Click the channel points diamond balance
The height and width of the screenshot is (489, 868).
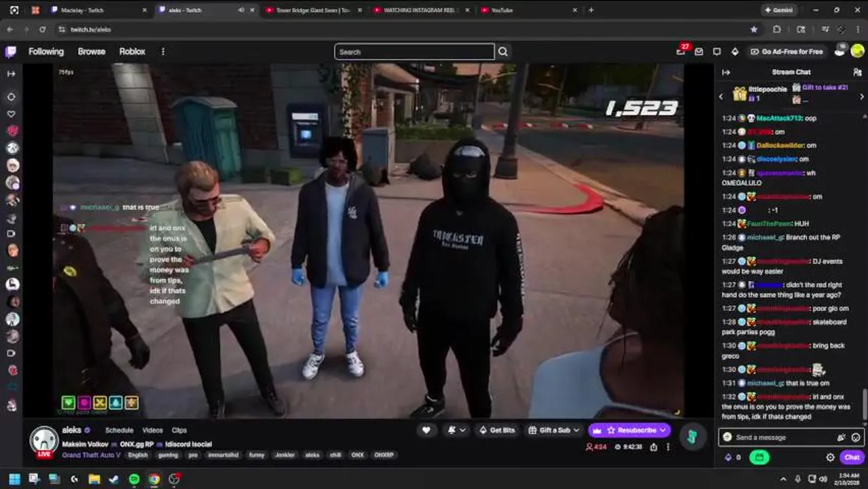733,458
